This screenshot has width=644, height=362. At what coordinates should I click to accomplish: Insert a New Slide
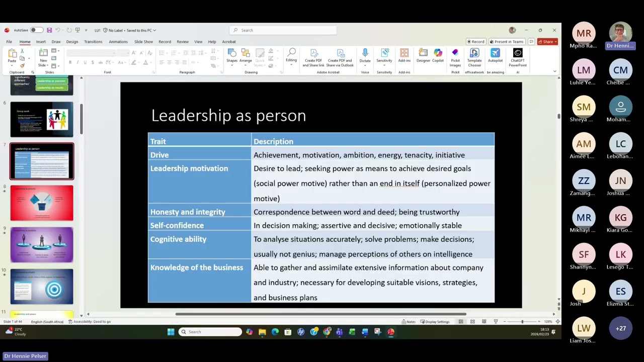tap(43, 58)
